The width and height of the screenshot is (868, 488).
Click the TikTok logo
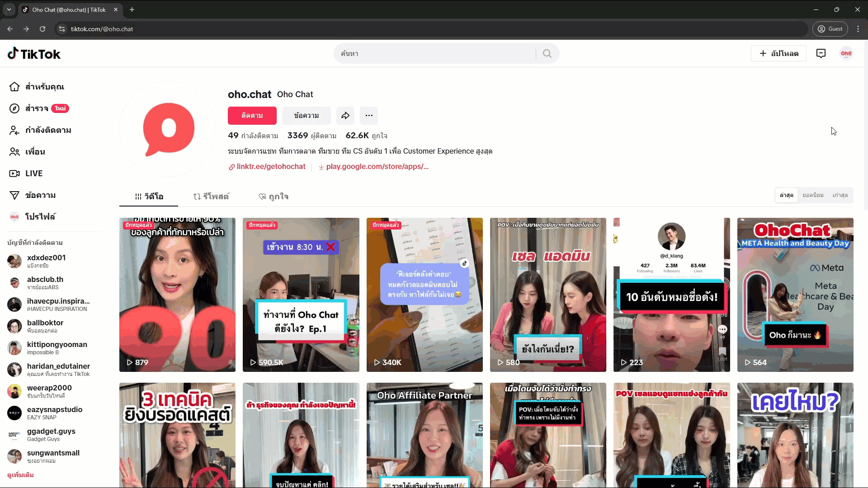[34, 54]
